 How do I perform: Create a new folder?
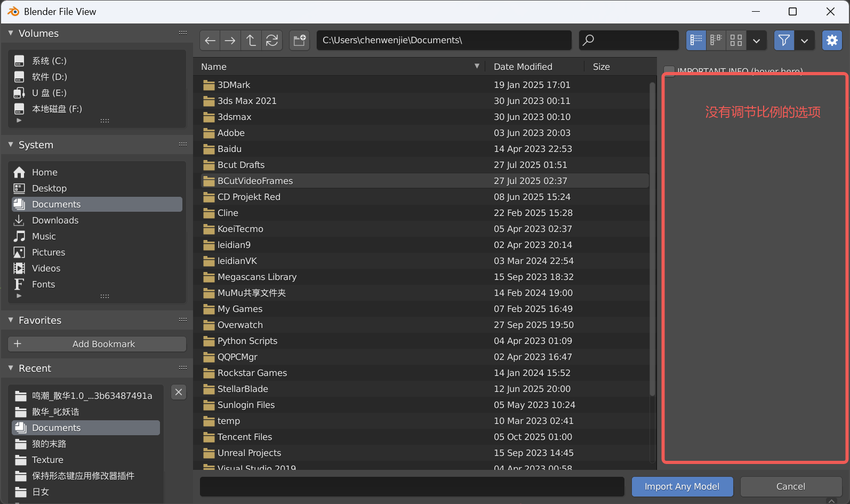[300, 41]
